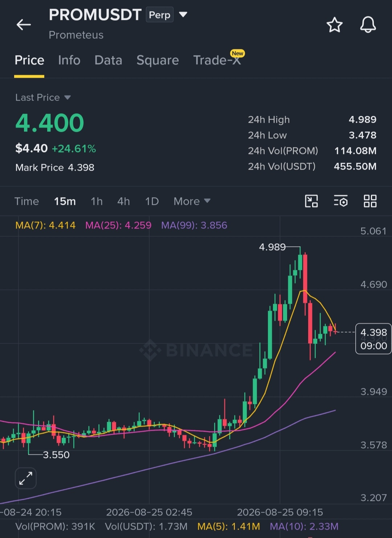This screenshot has width=392, height=538.
Task: Tap the 24h Low value 3.478
Action: point(362,135)
